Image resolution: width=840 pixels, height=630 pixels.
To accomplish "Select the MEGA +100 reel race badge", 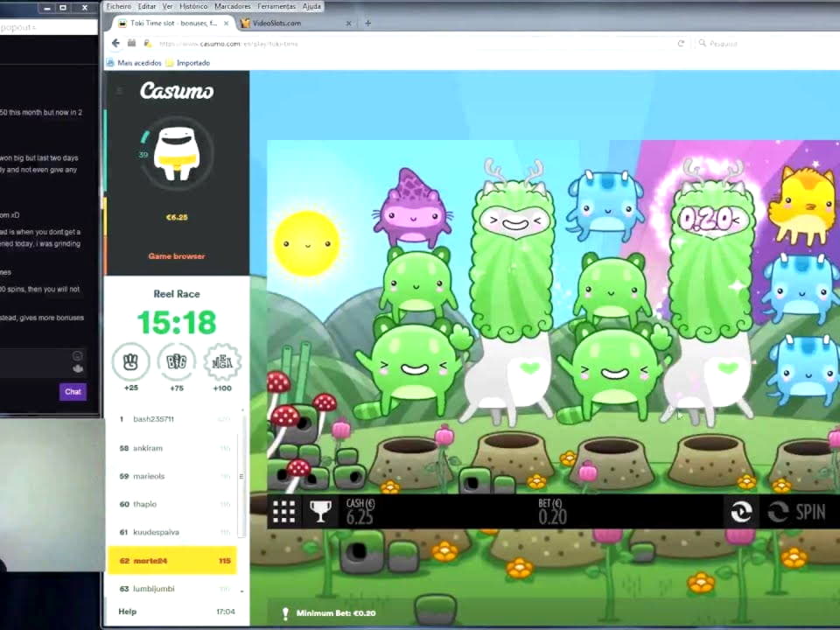I will tap(222, 367).
